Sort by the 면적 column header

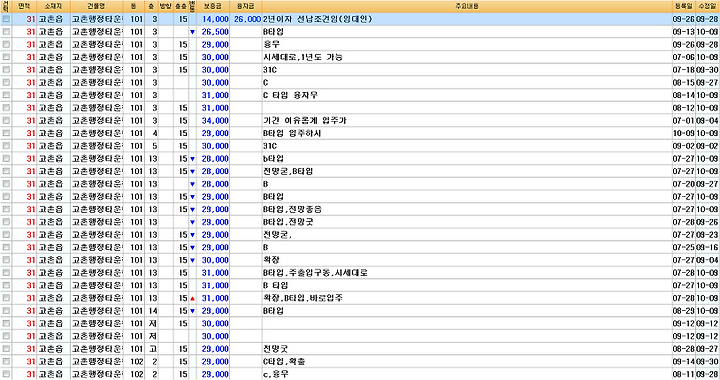(24, 6)
